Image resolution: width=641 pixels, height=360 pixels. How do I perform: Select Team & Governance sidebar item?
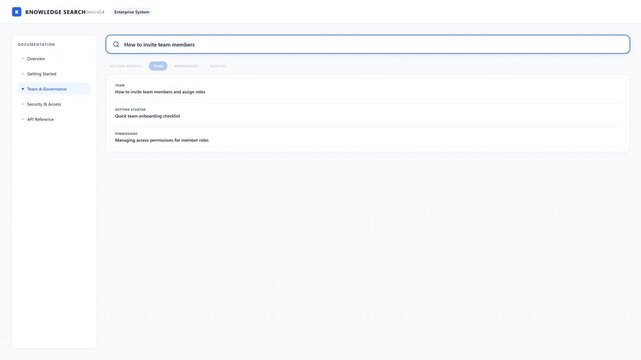point(54,89)
